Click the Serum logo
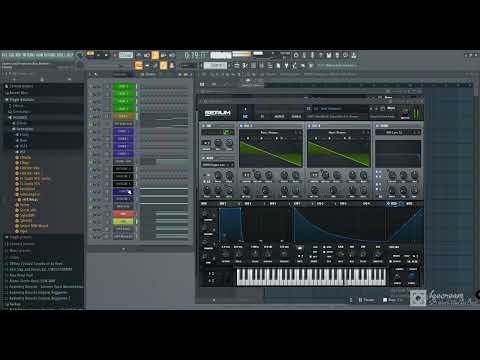480x360 pixels. click(218, 113)
